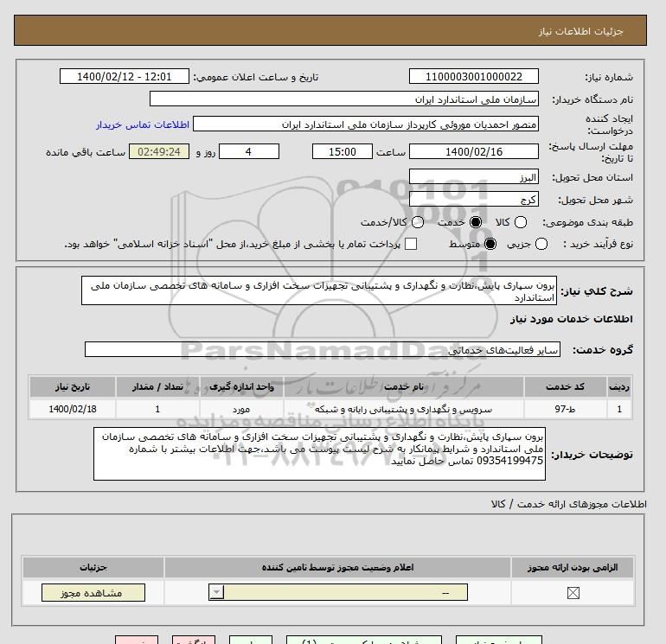Click the buyer organization name field
This screenshot has height=644, width=666.
pos(344,99)
